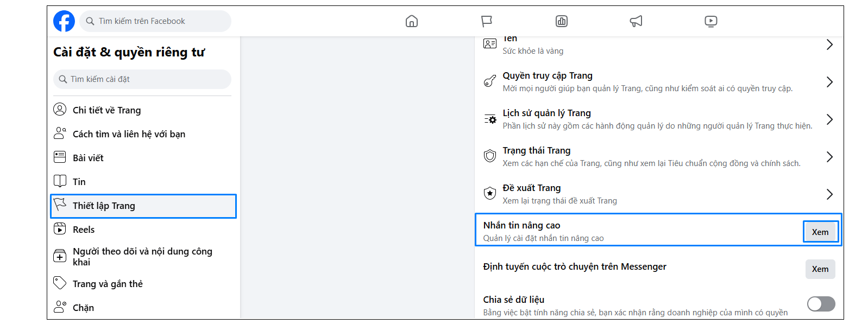Click the Reels icon in the sidebar
868x324 pixels.
tap(60, 229)
